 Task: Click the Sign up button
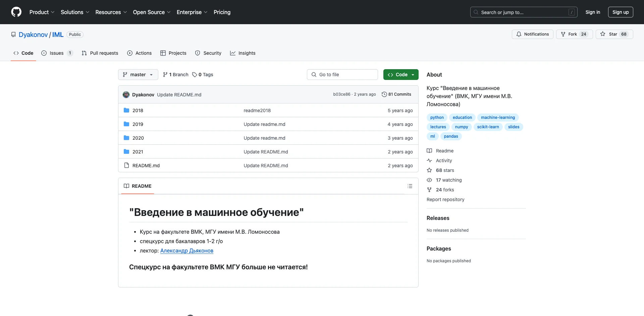pos(621,12)
